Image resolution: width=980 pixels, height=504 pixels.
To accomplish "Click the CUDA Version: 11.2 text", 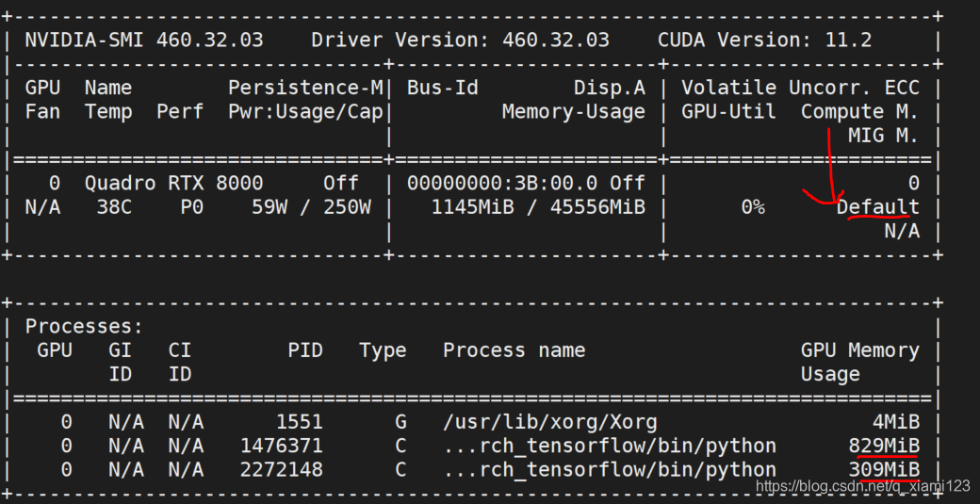I will (x=764, y=41).
